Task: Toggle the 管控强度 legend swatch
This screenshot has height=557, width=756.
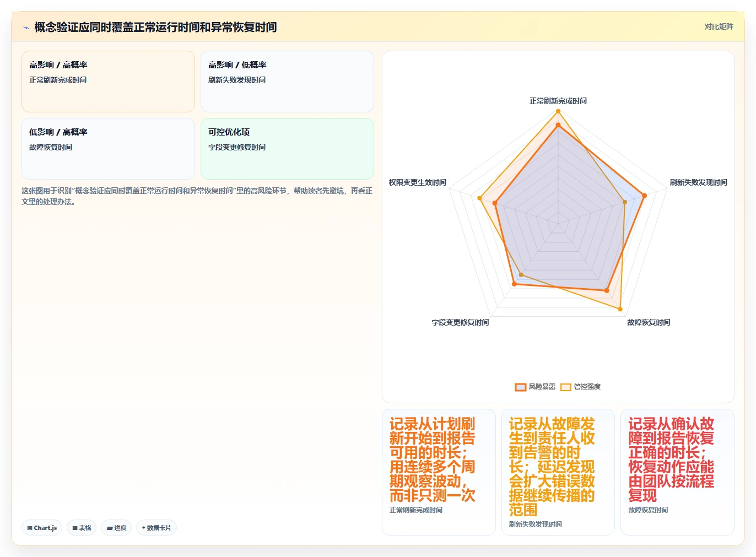Action: [566, 387]
